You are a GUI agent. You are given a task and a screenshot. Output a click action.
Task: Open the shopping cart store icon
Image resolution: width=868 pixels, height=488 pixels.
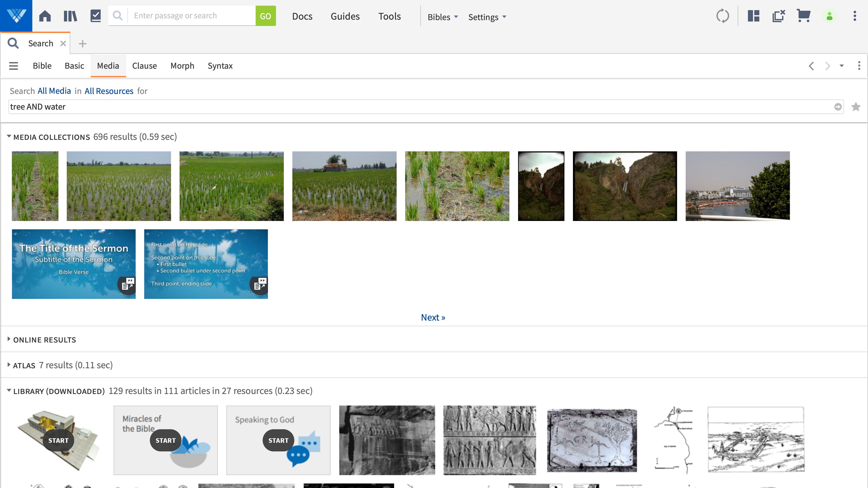[x=803, y=16]
